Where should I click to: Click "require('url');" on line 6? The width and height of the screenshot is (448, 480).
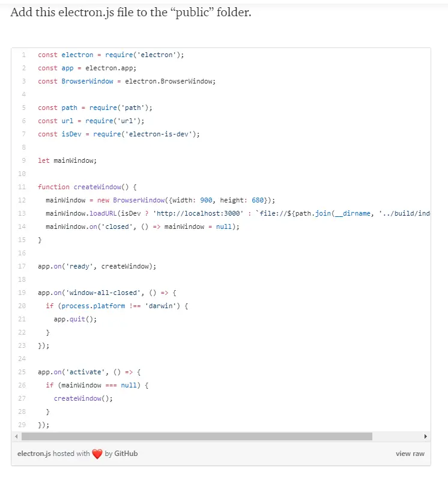coord(115,121)
